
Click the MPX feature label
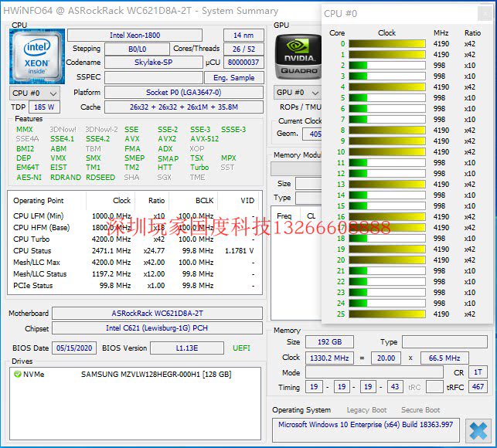pos(229,158)
